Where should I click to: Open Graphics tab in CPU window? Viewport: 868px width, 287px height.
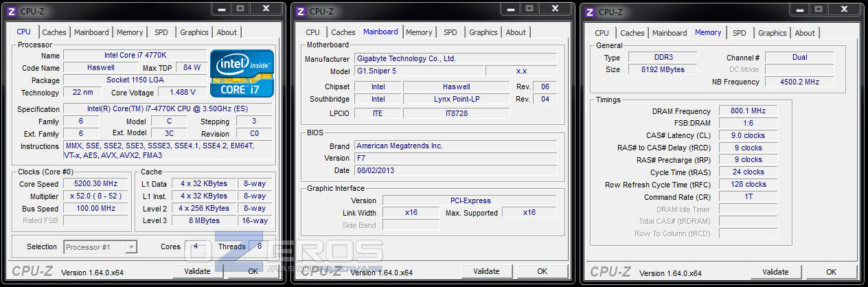pos(194,32)
